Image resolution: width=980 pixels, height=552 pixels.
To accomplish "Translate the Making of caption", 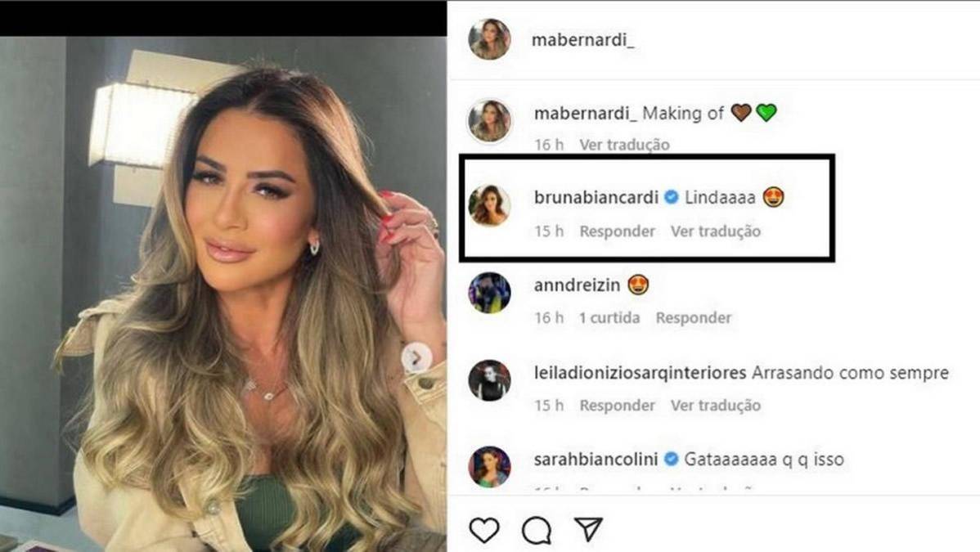I will pos(624,145).
